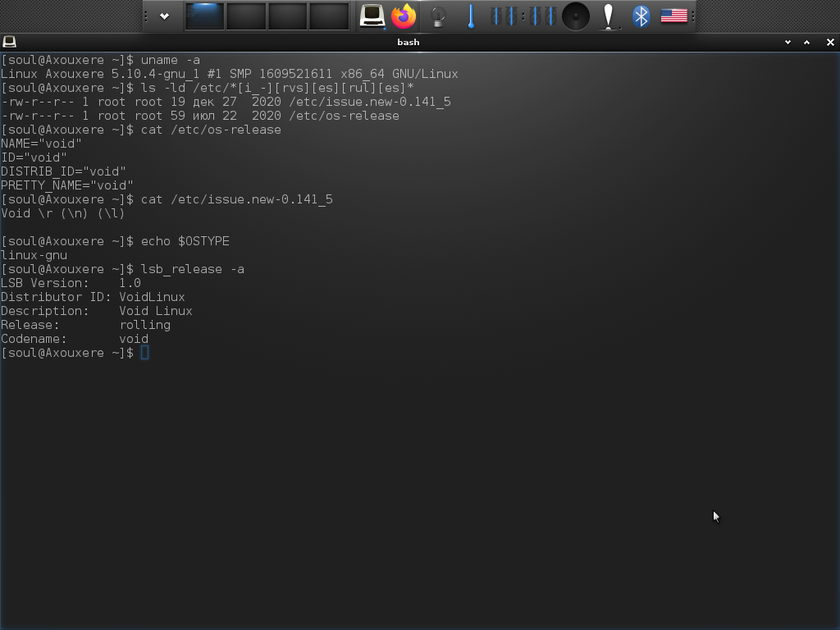Open the speaker volume control icon
The height and width of the screenshot is (630, 840).
click(575, 16)
